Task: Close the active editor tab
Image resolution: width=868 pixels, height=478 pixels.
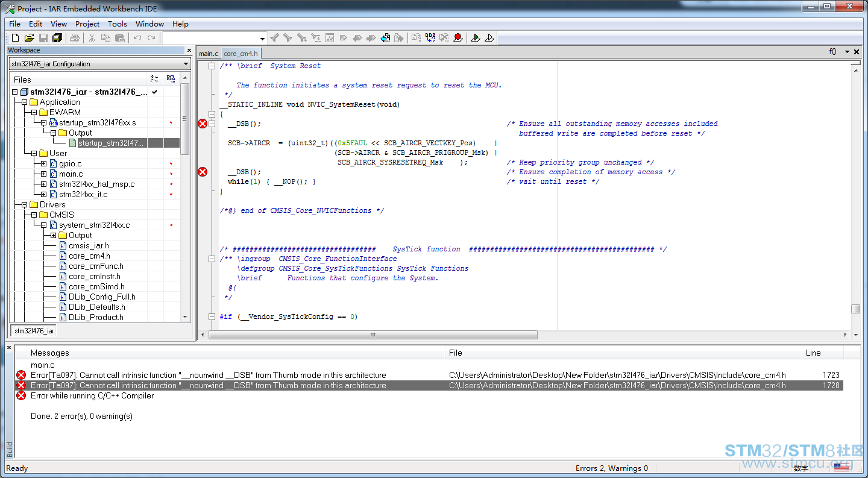Action: click(856, 52)
